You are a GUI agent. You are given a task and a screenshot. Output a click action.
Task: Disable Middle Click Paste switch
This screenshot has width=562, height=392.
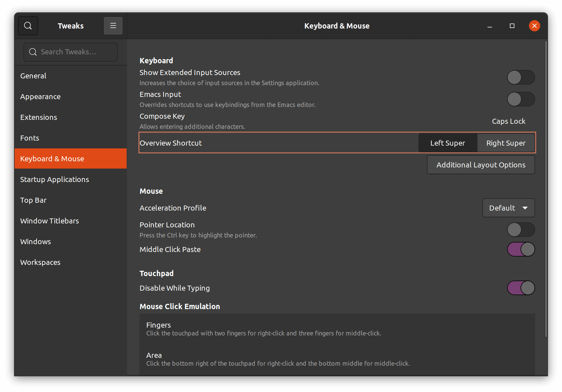coord(521,249)
